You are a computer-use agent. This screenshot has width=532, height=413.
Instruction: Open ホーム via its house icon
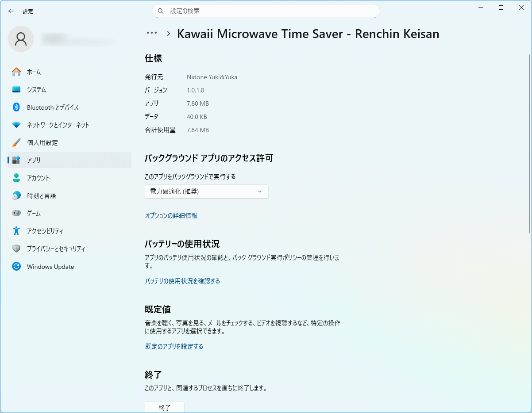(16, 72)
